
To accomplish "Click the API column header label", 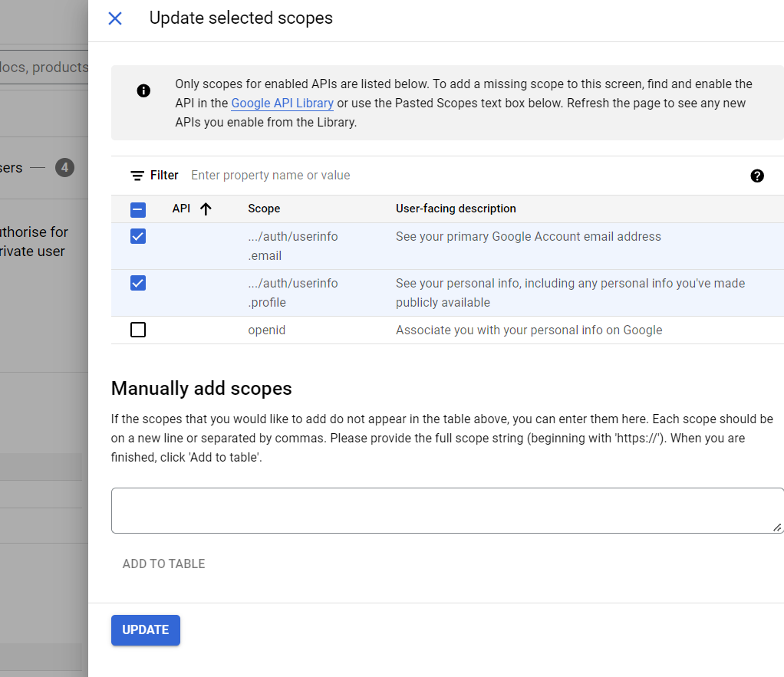I will tap(181, 209).
